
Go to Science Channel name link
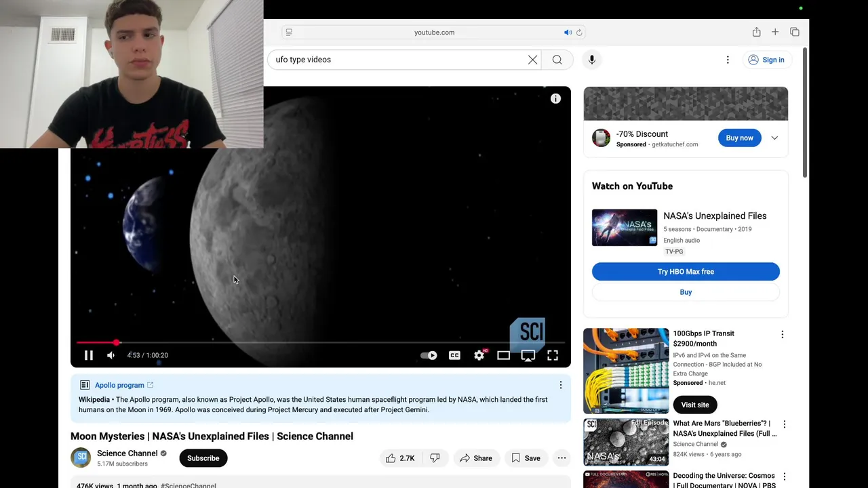click(127, 453)
